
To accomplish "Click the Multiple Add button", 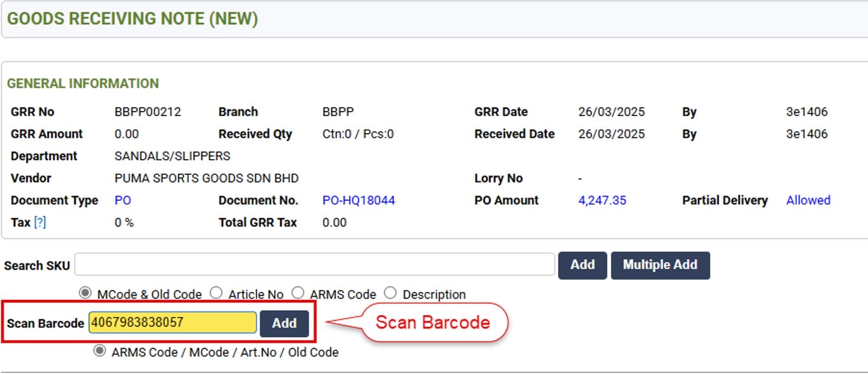I will pyautogui.click(x=660, y=265).
